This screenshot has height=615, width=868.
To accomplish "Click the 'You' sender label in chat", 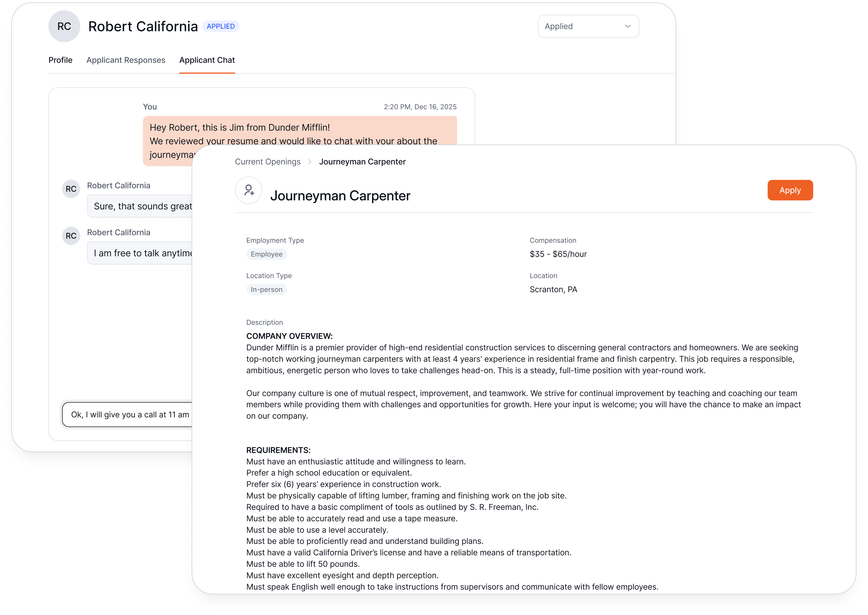I will click(150, 107).
